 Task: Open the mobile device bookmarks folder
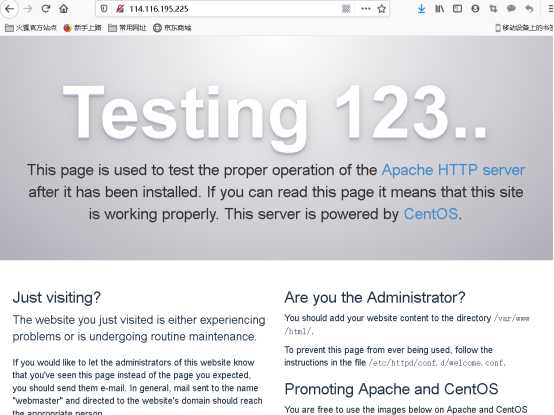click(524, 28)
